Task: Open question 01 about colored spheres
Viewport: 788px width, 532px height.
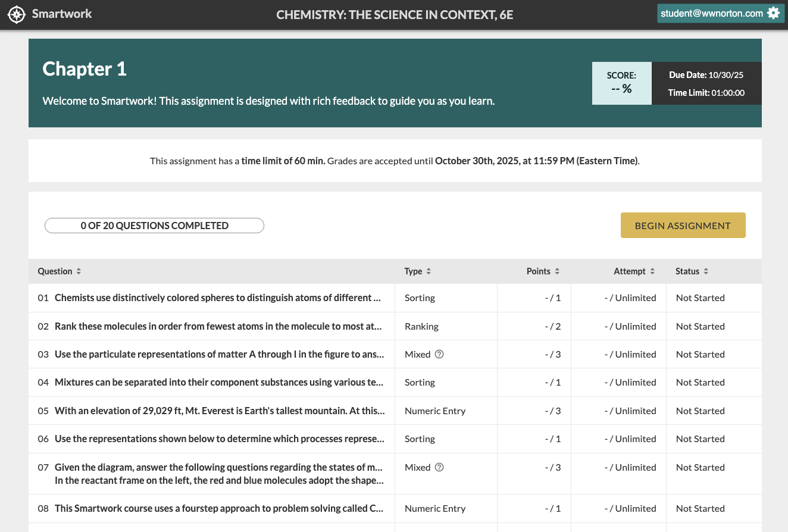Action: pyautogui.click(x=217, y=298)
